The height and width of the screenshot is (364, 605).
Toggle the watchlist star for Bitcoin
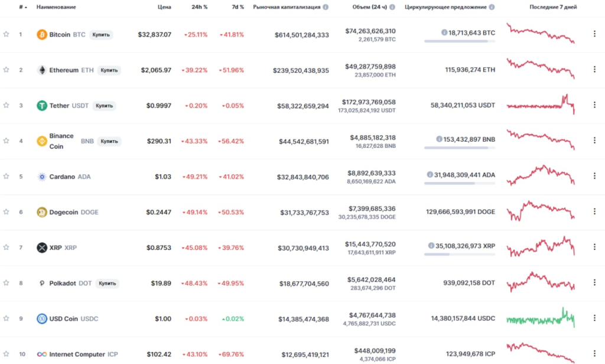pyautogui.click(x=6, y=34)
